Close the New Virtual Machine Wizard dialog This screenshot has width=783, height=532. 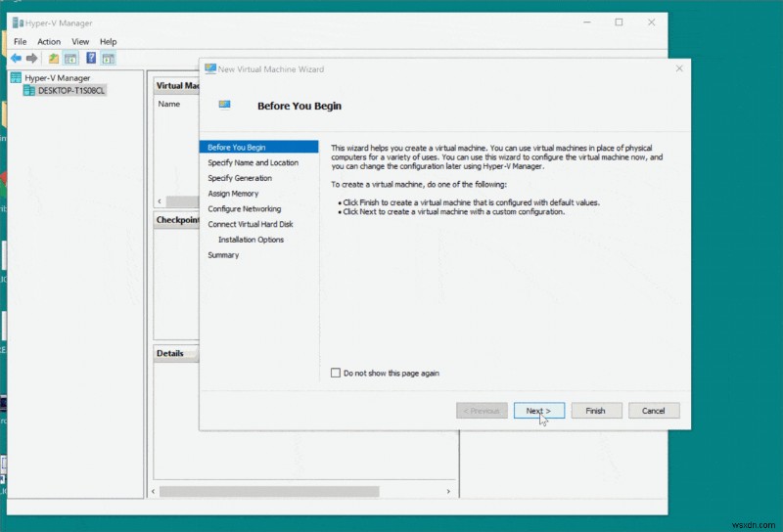click(x=679, y=68)
